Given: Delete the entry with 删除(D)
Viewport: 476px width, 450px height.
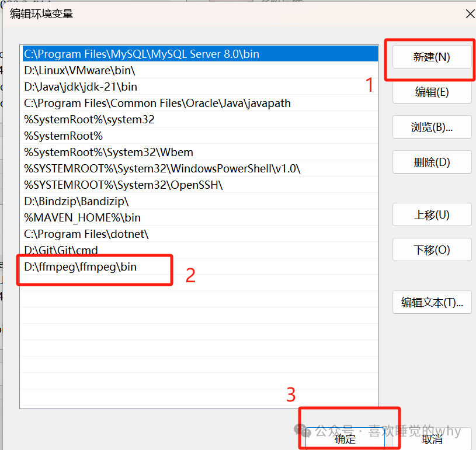Looking at the screenshot, I should [432, 162].
